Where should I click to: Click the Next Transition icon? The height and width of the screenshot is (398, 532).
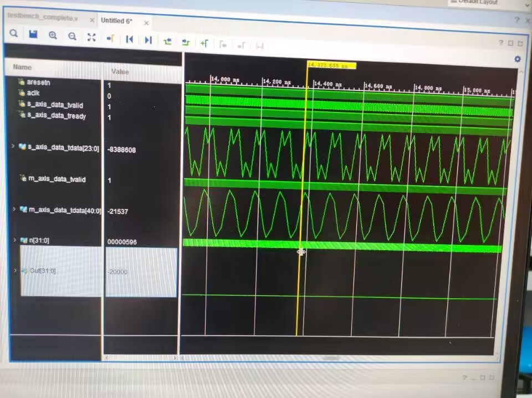[x=186, y=42]
